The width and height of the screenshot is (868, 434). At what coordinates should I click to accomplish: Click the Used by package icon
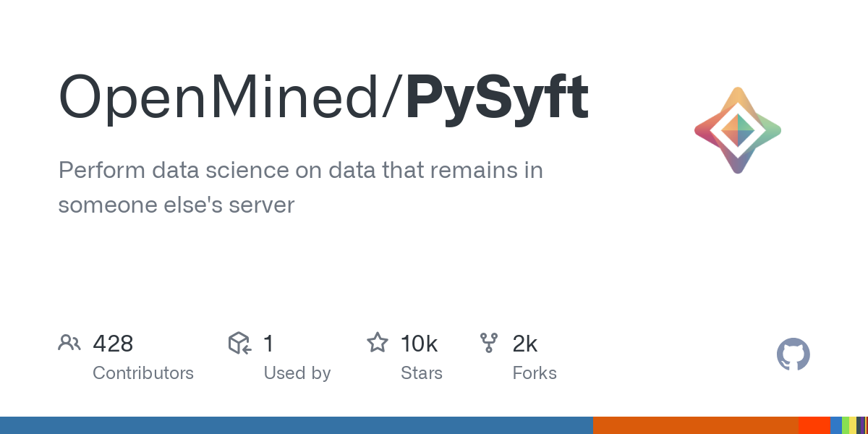[239, 343]
